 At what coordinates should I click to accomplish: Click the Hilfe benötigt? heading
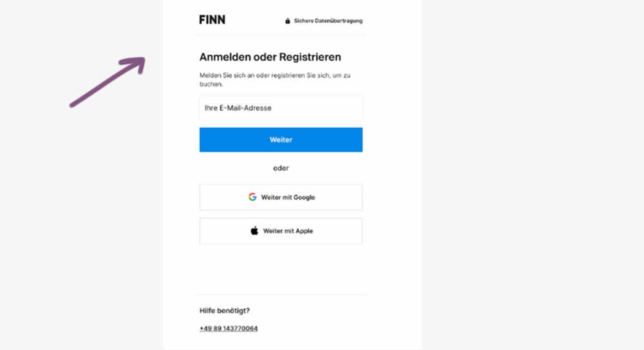click(x=225, y=311)
